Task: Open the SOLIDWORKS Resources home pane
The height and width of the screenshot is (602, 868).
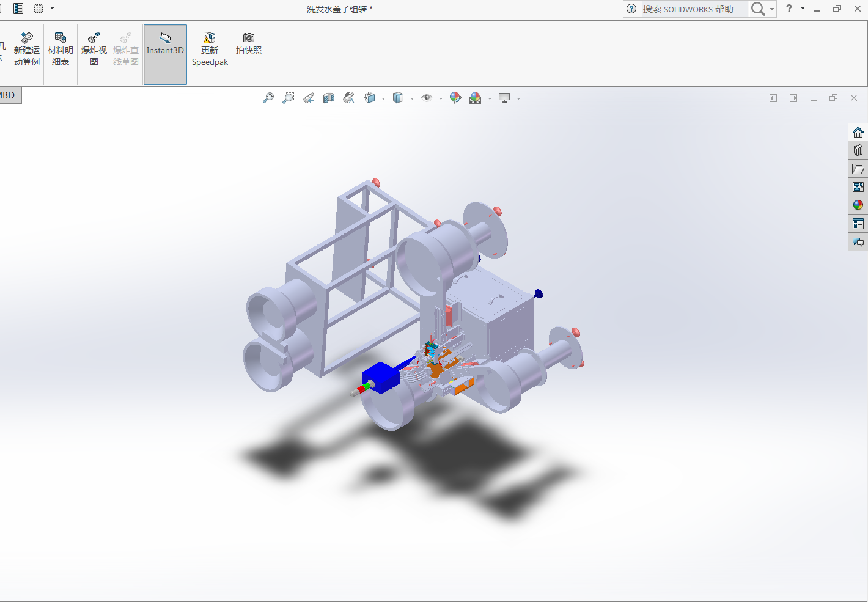Action: coord(858,132)
